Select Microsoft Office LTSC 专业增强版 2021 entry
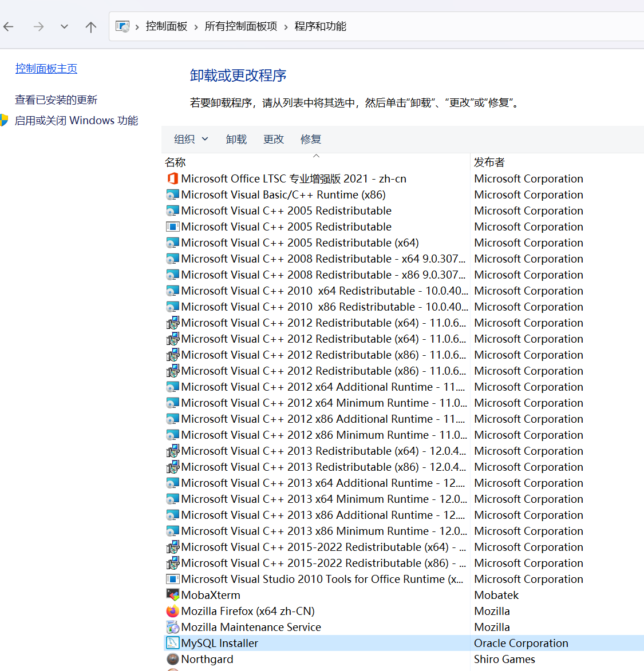Image resolution: width=644 pixels, height=671 pixels. [x=294, y=178]
